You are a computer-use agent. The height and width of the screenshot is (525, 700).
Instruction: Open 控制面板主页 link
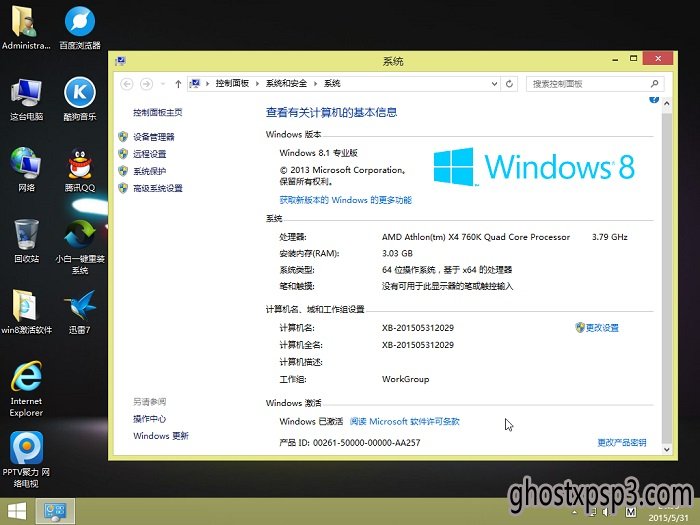(158, 112)
